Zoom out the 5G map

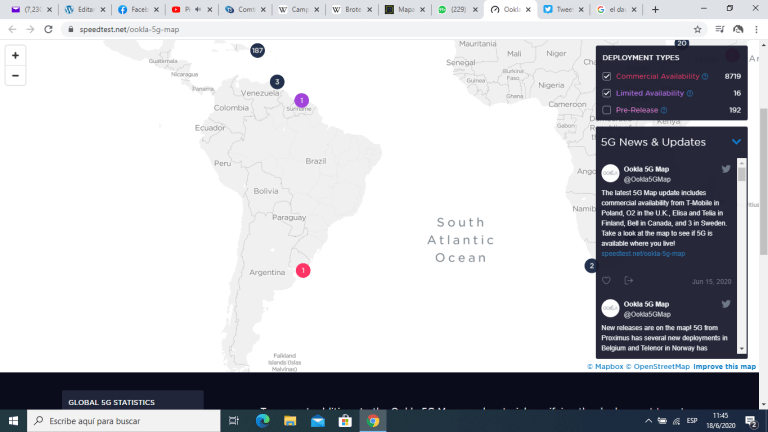15,76
